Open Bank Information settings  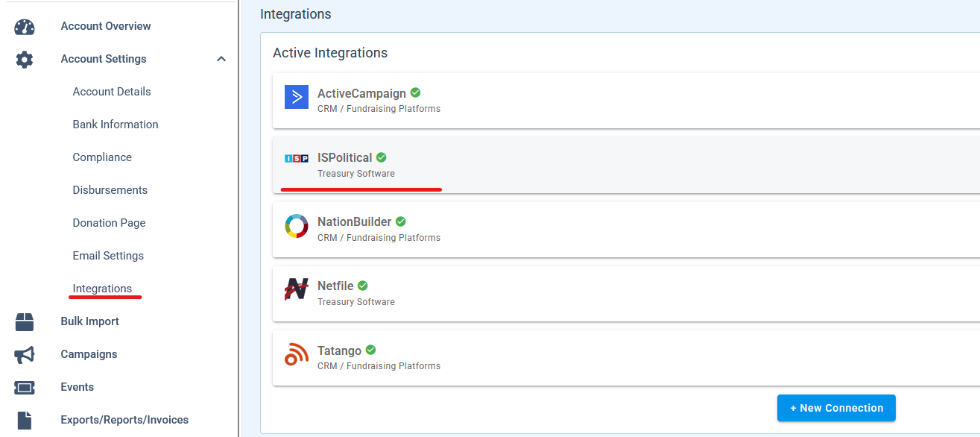point(116,125)
